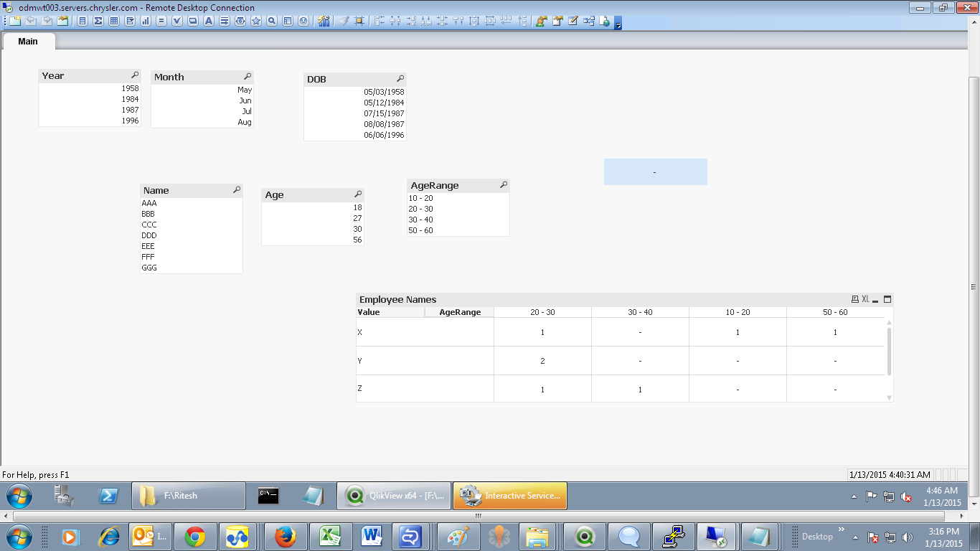Switch to QlikView x64 taskbar button
Viewport: 980px width, 551px height.
pos(394,496)
